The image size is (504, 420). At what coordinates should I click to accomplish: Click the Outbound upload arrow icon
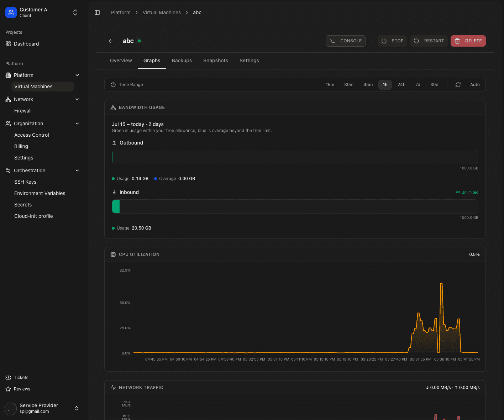[114, 143]
